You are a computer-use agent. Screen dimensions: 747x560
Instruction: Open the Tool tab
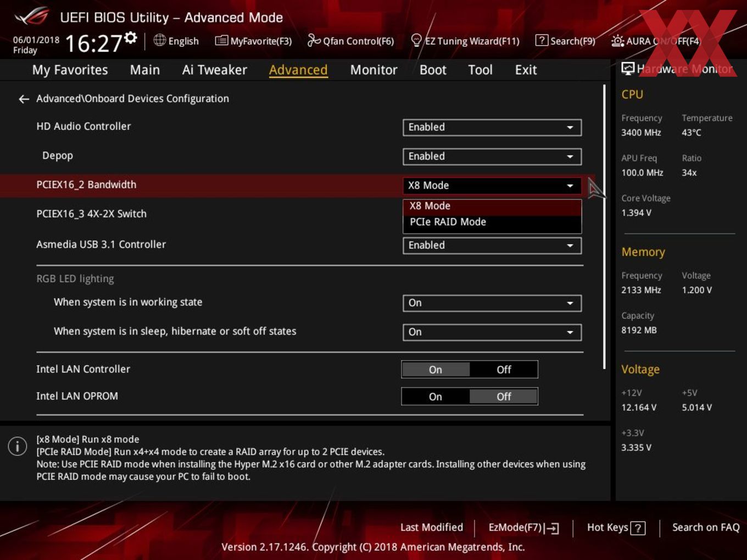(x=480, y=70)
